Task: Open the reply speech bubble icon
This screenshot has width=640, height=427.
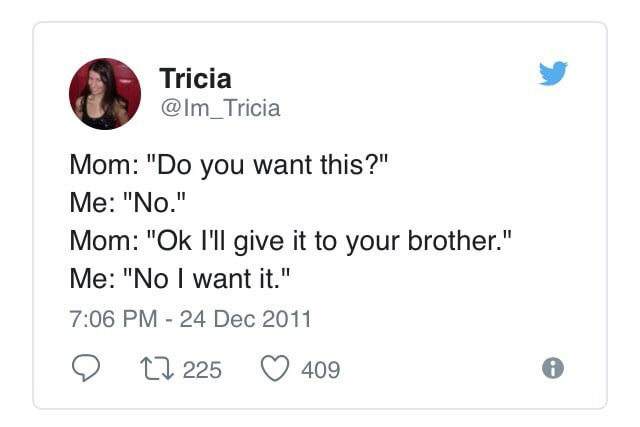Action: pos(86,368)
